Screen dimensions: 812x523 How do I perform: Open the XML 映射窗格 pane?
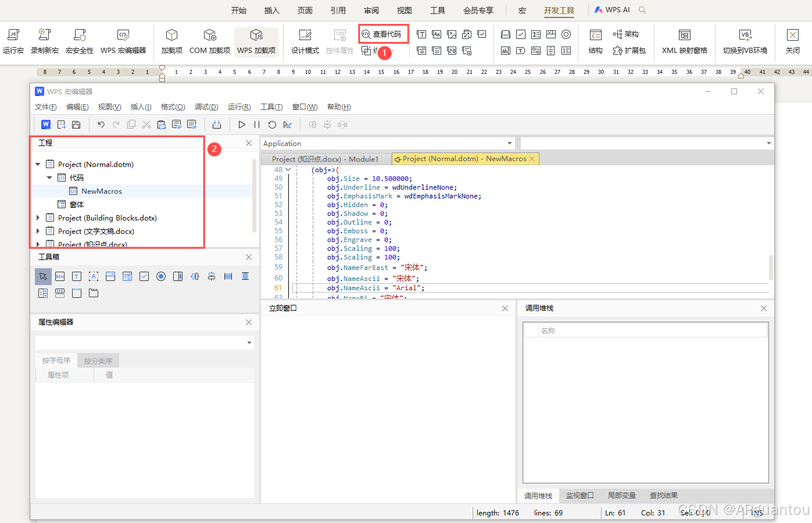click(x=685, y=41)
